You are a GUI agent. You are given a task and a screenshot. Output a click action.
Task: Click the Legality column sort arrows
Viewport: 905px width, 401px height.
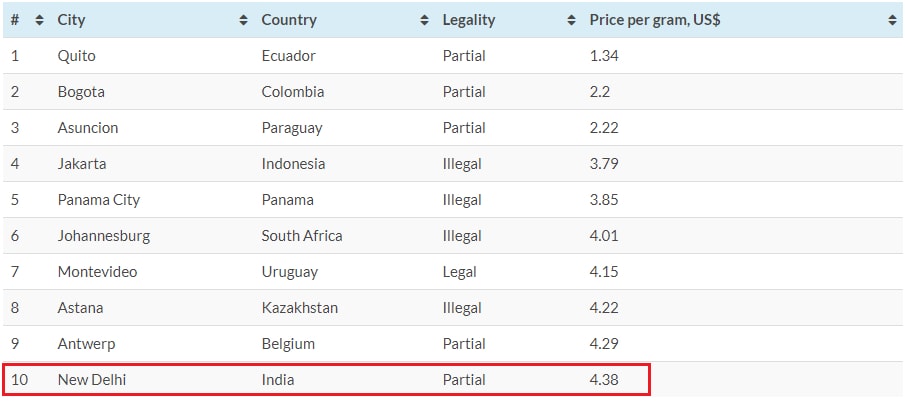[x=571, y=20]
